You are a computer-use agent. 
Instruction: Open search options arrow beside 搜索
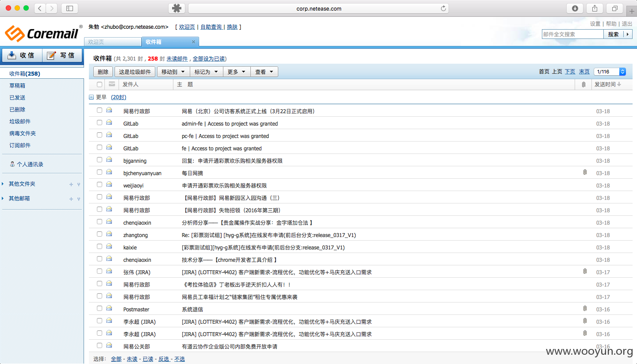point(628,34)
